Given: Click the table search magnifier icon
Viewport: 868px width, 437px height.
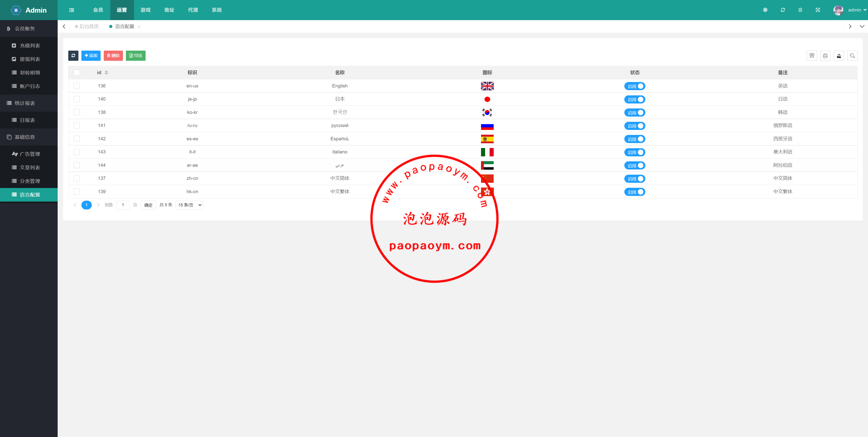Looking at the screenshot, I should (852, 56).
